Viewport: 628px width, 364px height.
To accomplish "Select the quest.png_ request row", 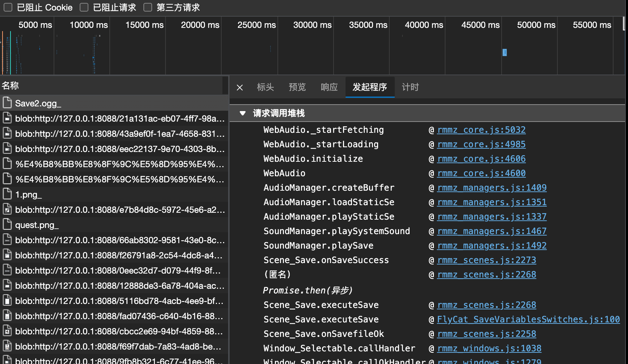I will click(x=114, y=225).
